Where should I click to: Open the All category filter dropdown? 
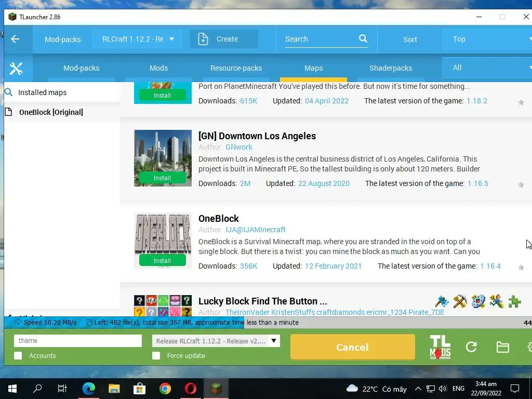(x=487, y=68)
